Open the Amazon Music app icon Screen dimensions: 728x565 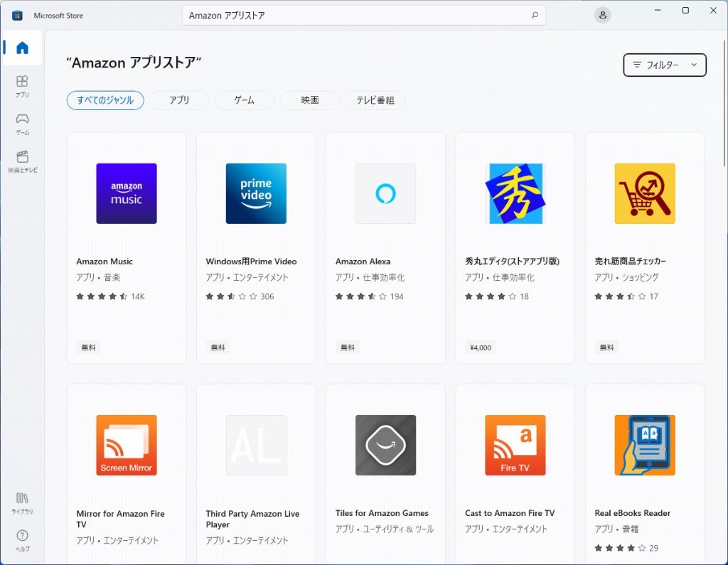pos(127,193)
